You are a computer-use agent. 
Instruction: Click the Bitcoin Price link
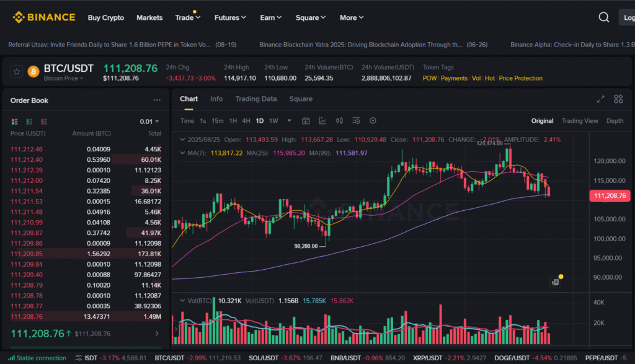61,79
